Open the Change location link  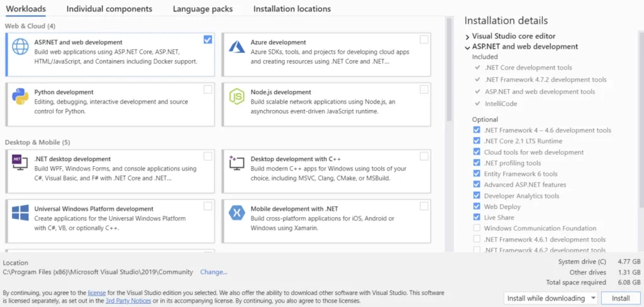click(x=214, y=272)
